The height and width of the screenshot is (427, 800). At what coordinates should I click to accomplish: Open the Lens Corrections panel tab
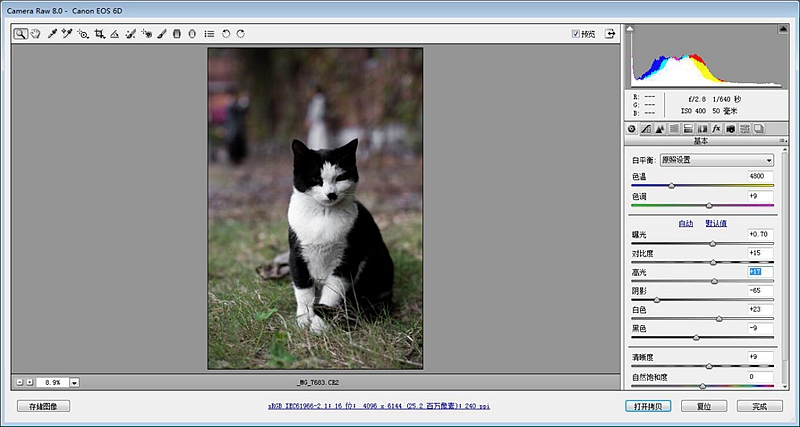tap(703, 129)
